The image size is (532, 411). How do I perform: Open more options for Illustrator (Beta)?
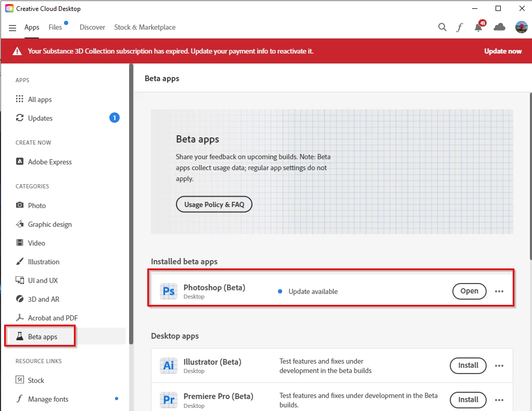click(499, 366)
